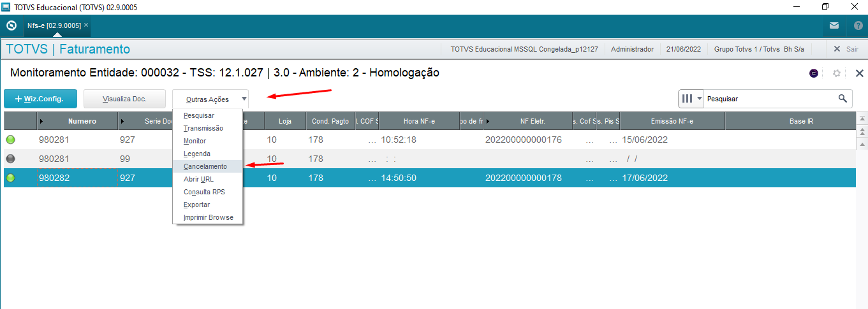Click the TOTVS logo icon in tab bar
This screenshot has height=309, width=868.
(x=11, y=26)
